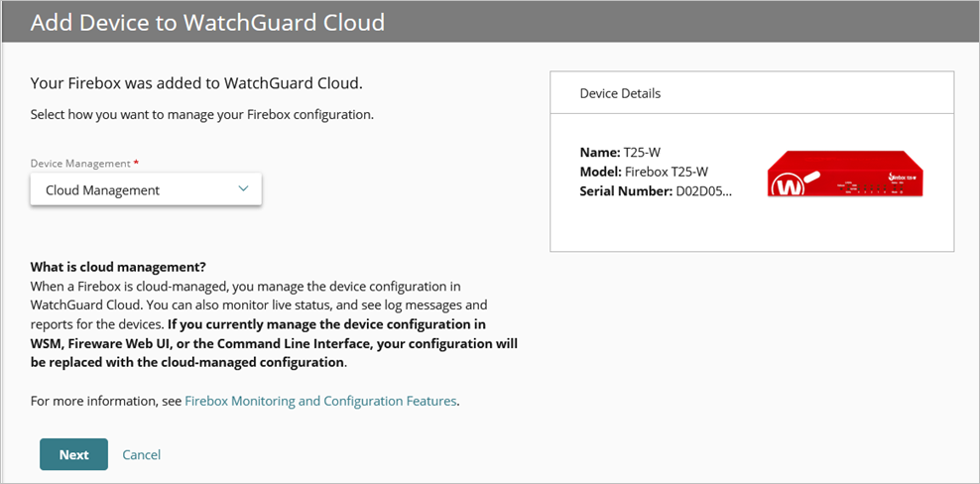Click the device name T25-W
This screenshot has width=980, height=484.
coord(641,153)
